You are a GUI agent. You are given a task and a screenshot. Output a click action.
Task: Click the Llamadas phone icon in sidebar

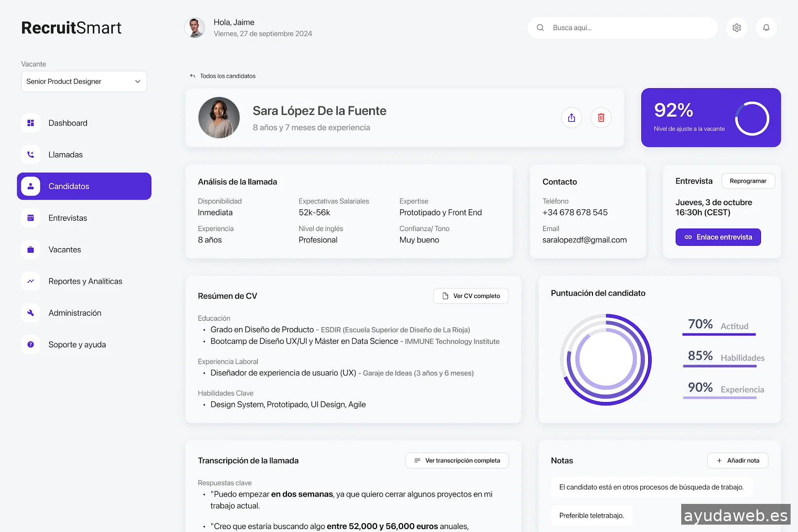pyautogui.click(x=31, y=155)
